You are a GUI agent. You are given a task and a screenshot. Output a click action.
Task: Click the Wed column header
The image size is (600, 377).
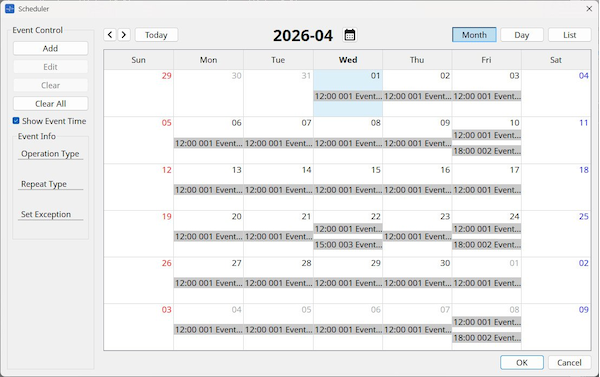[348, 60]
